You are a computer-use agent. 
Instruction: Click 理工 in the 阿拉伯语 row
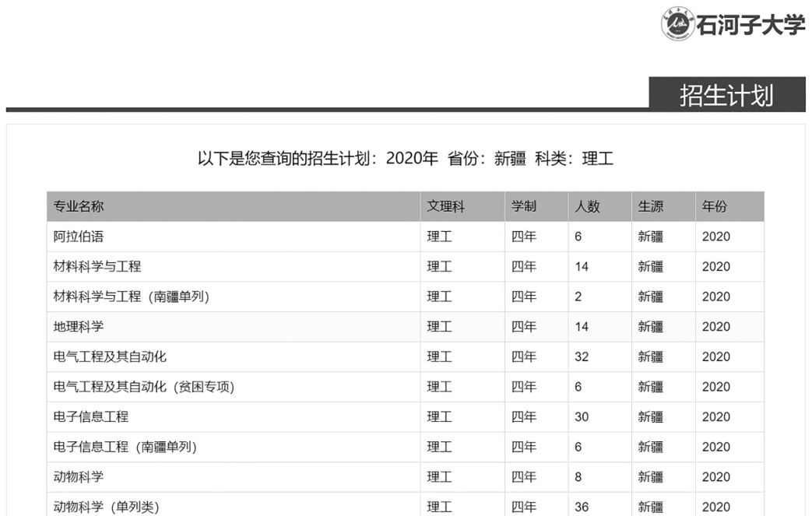(440, 237)
